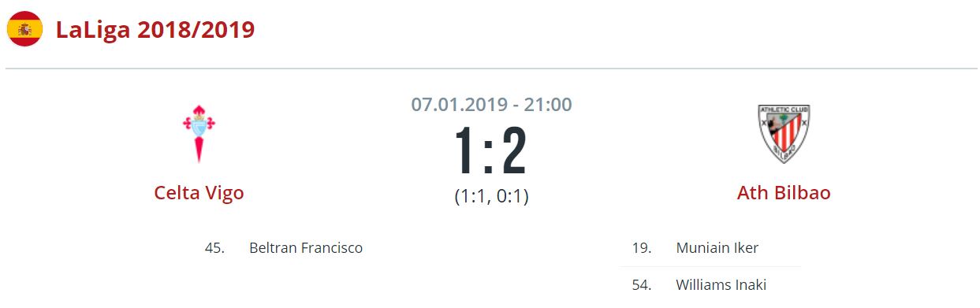
Task: Open the Celta Vigo team name link
Action: (x=199, y=193)
